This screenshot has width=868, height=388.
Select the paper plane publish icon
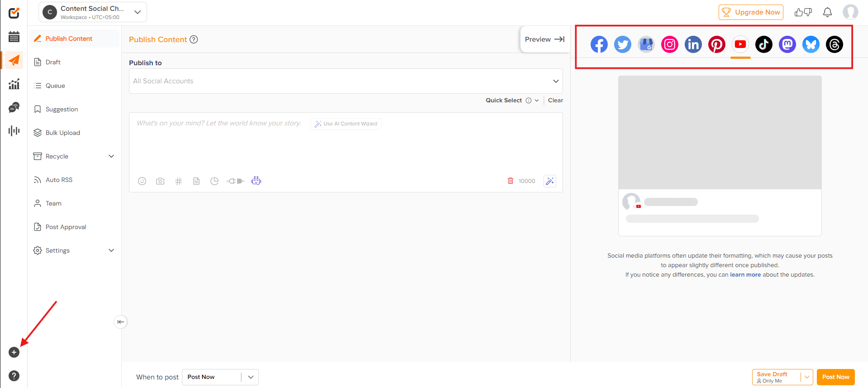tap(14, 60)
